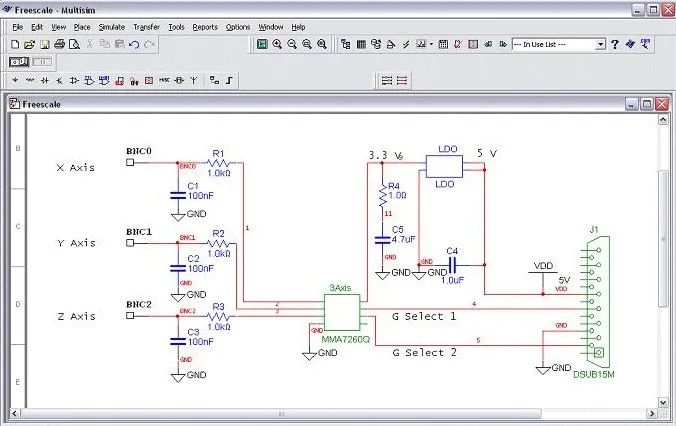This screenshot has height=426, width=676.
Task: Open the View menu
Action: 59,27
